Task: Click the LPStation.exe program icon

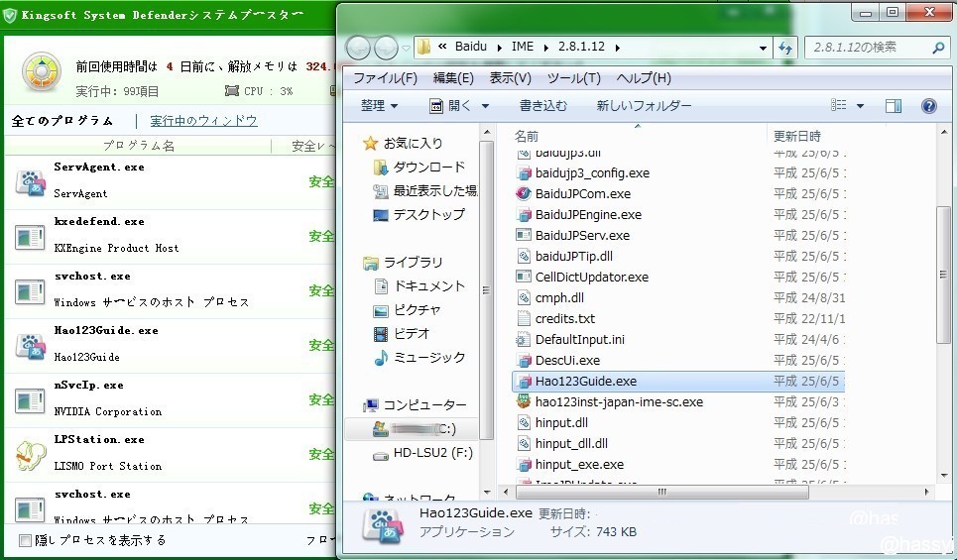Action: 31,454
